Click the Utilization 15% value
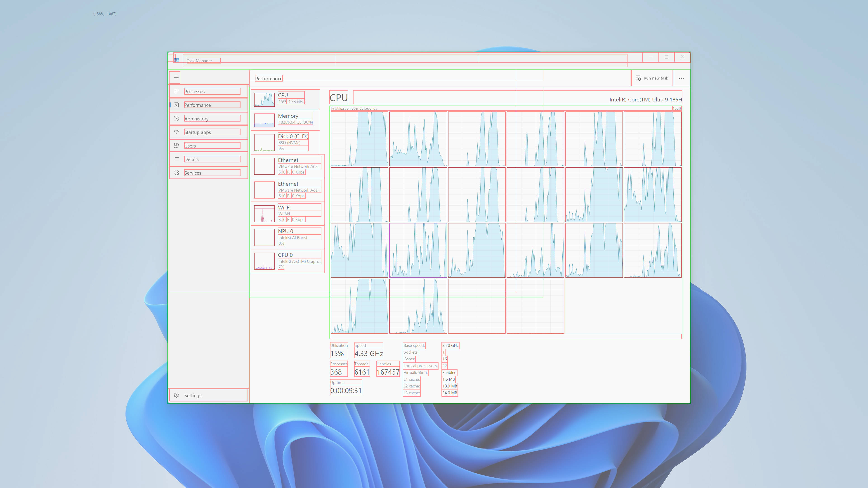 click(337, 354)
